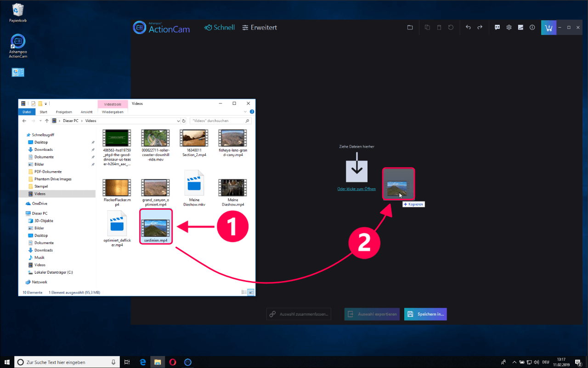This screenshot has height=368, width=588.
Task: Click the skin theme icon beside gear
Action: coord(520,28)
